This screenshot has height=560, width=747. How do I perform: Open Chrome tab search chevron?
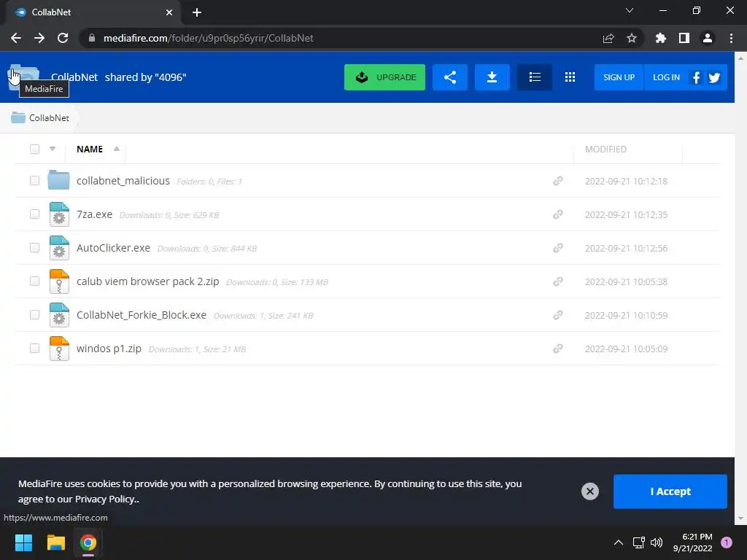pyautogui.click(x=630, y=10)
